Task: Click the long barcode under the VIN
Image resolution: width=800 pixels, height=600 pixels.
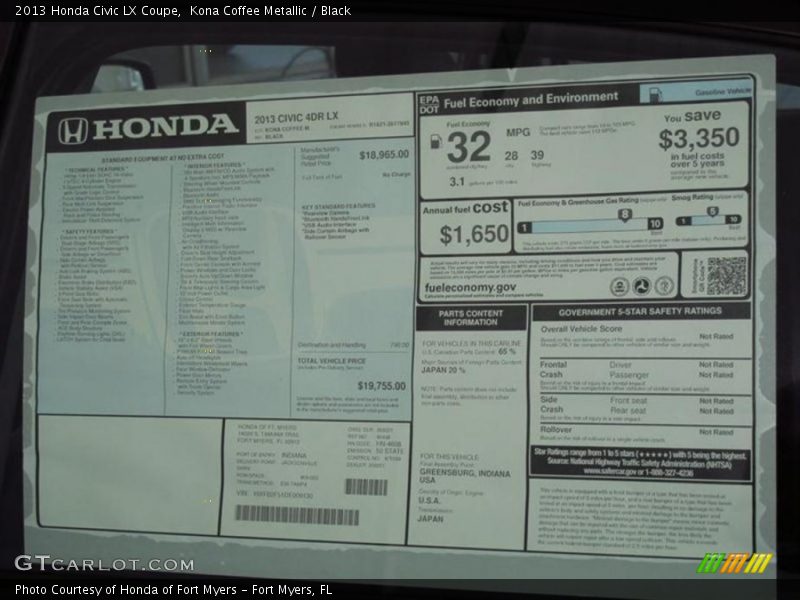Action: click(x=297, y=515)
